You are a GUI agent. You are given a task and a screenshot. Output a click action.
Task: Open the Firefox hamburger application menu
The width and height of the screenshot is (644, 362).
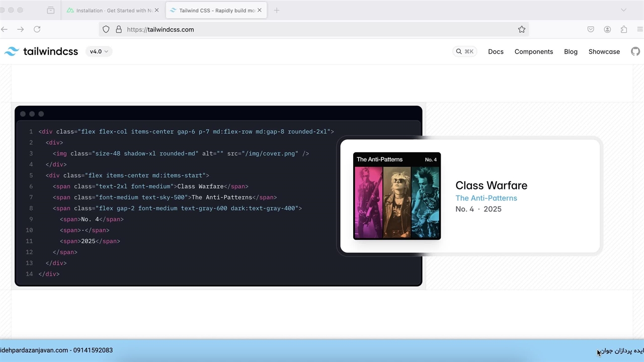pyautogui.click(x=639, y=30)
